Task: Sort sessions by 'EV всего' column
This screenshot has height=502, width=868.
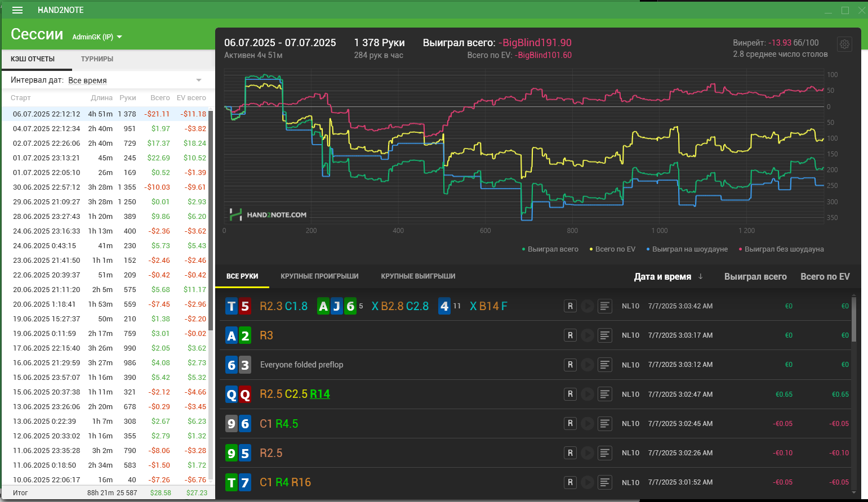Action: tap(192, 97)
